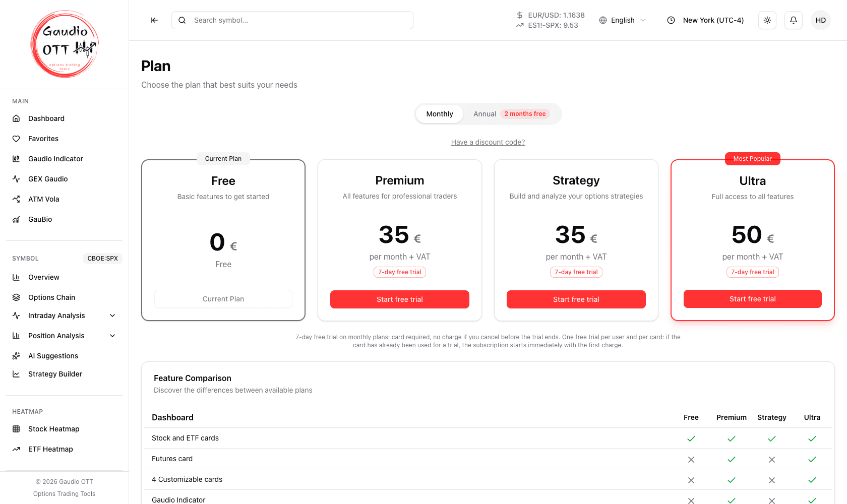Click the globe language icon

pyautogui.click(x=603, y=20)
